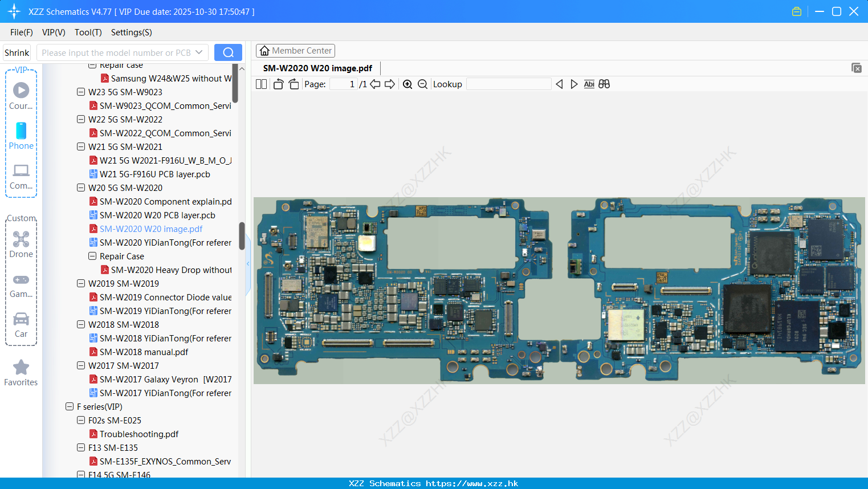
Task: Open SM-W2020 YiDianTong file
Action: click(160, 242)
